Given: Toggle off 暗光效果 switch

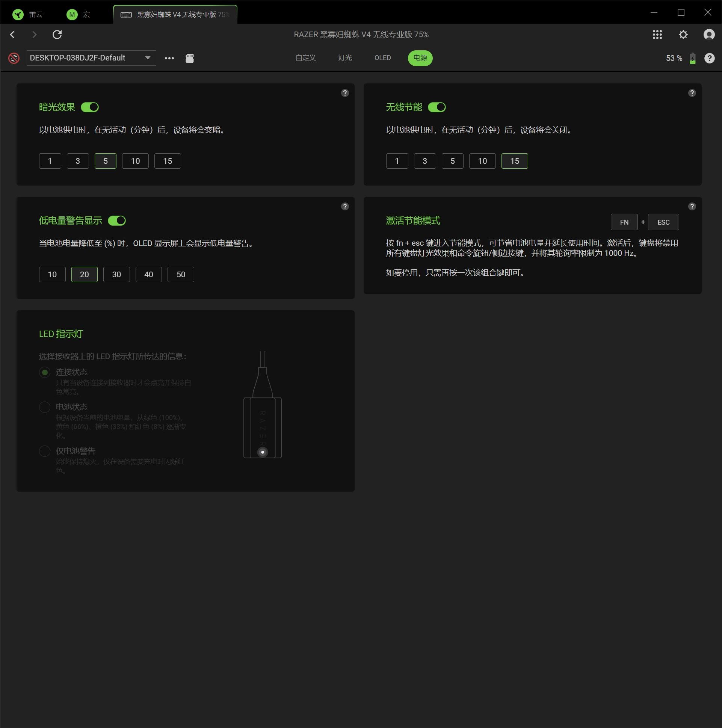Looking at the screenshot, I should [90, 107].
